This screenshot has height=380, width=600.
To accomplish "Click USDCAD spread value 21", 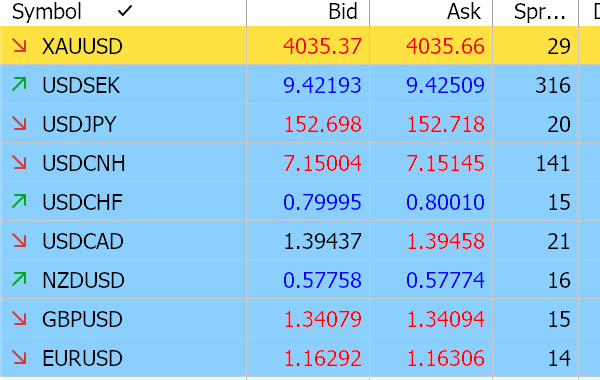I will (559, 241).
